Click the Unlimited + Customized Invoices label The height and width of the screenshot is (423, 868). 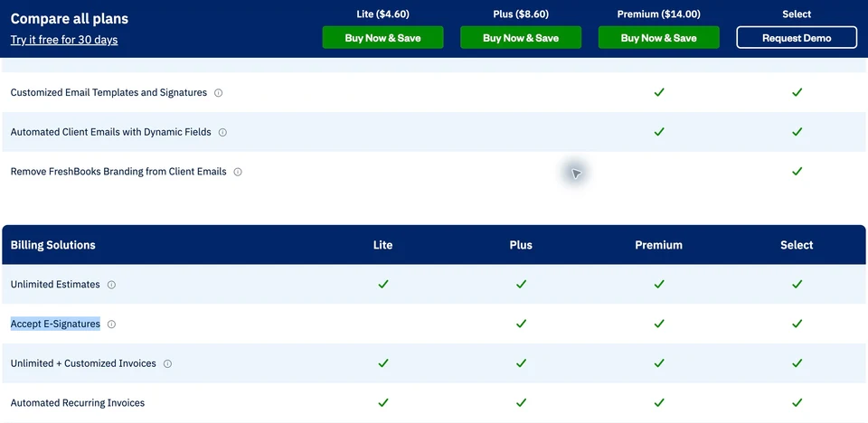pos(83,363)
